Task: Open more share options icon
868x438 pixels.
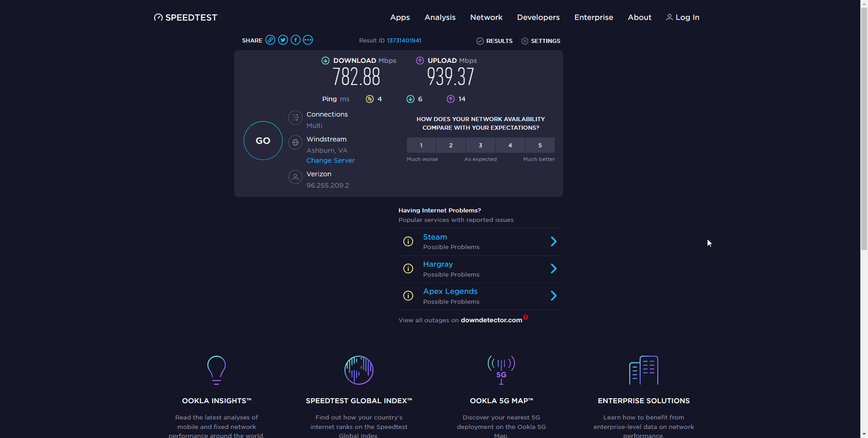Action: 308,40
